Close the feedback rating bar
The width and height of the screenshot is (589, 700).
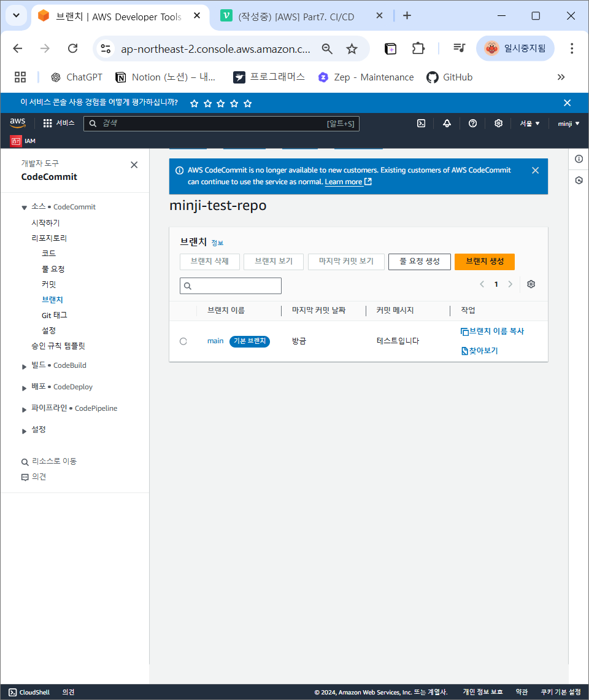[x=567, y=103]
